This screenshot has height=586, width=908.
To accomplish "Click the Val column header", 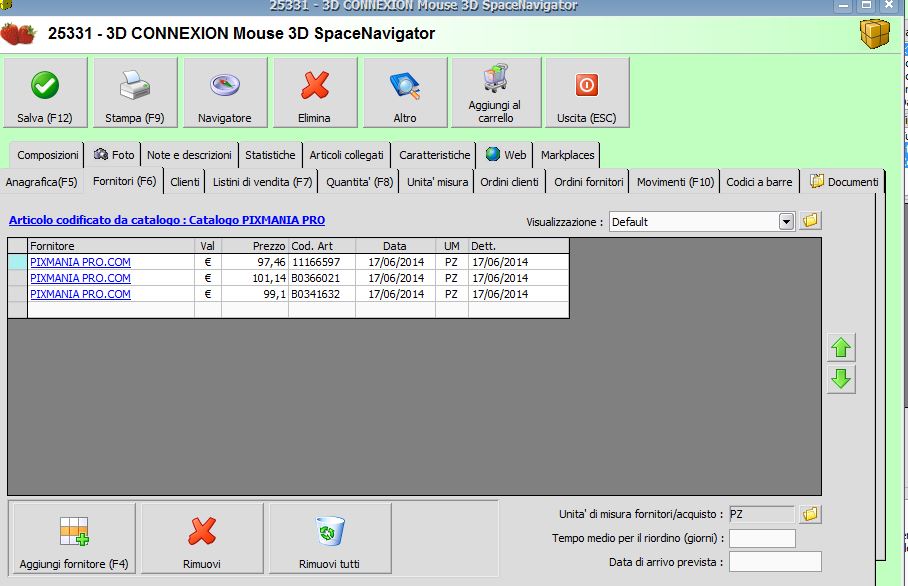I will click(208, 246).
